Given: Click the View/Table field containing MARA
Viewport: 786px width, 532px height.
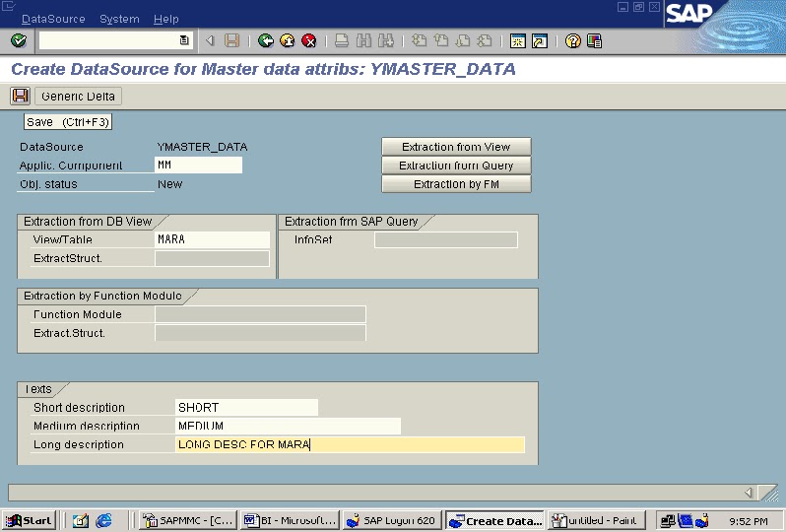Looking at the screenshot, I should 213,239.
